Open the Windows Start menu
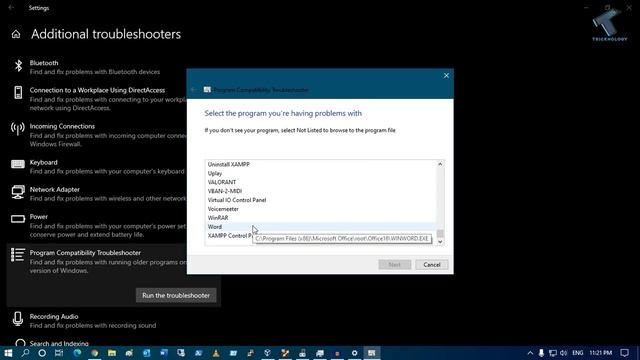Image resolution: width=640 pixels, height=360 pixels. click(x=8, y=353)
